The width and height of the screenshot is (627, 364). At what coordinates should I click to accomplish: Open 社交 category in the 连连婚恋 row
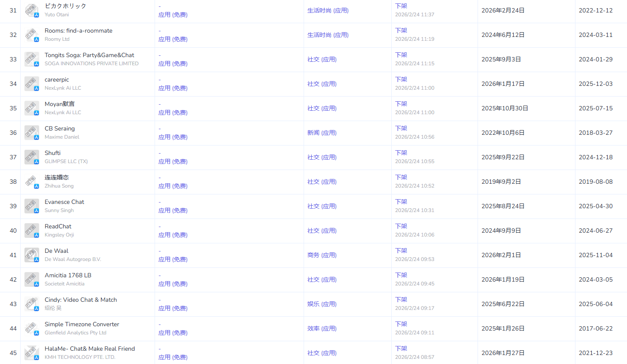coord(322,182)
